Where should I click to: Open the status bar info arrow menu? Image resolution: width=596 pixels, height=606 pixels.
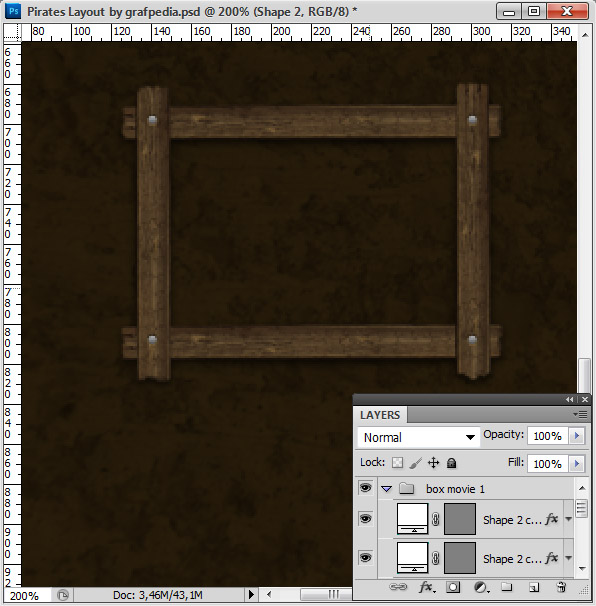[x=251, y=594]
